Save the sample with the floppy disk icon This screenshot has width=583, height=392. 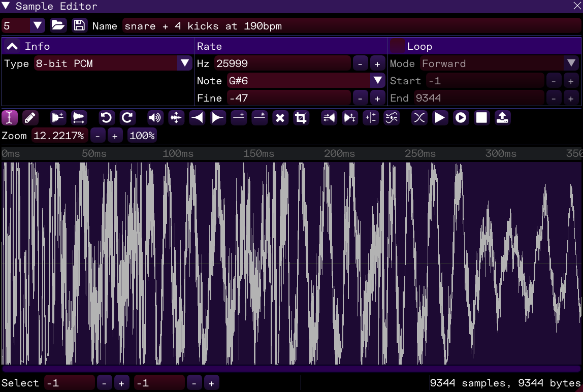point(79,25)
